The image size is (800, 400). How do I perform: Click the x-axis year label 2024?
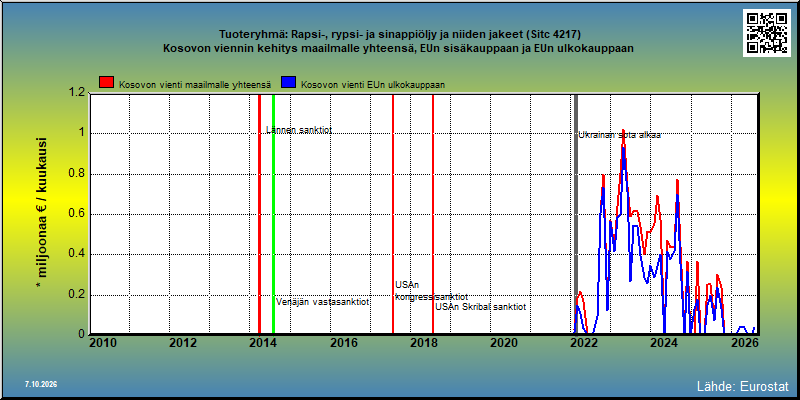(x=665, y=343)
